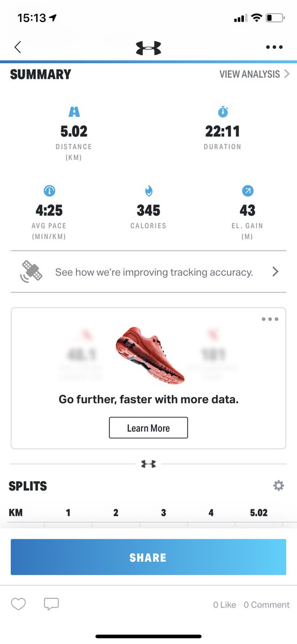Expand View Analysis chevron

click(x=287, y=74)
